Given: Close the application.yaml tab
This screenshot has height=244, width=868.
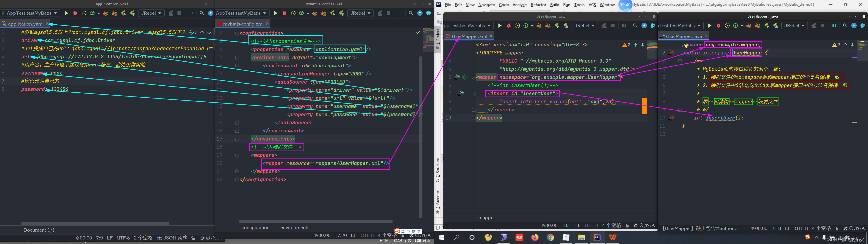Looking at the screenshot, I should coord(47,24).
